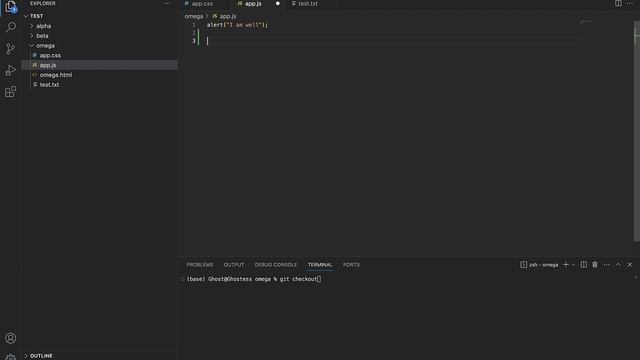The height and width of the screenshot is (360, 640).
Task: Click the terminal git checkout command line
Action: (253, 279)
